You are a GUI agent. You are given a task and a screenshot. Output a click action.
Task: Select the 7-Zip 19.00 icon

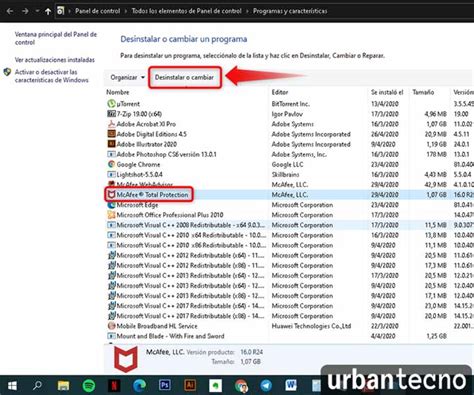pos(111,114)
